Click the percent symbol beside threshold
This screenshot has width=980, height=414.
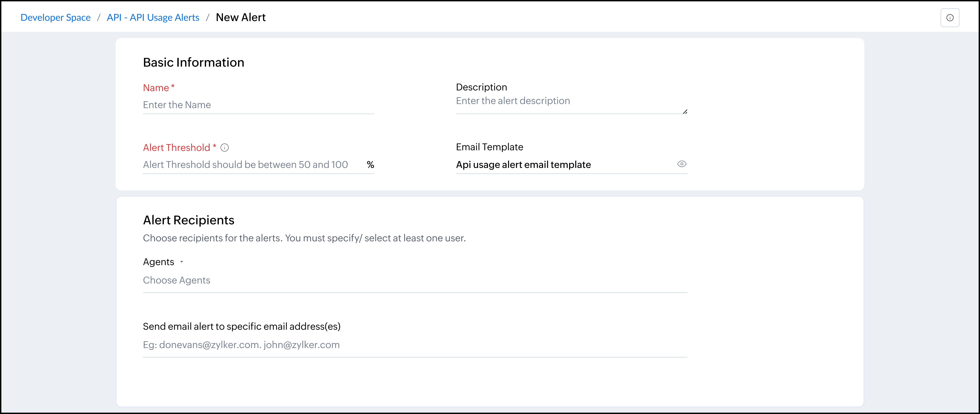(370, 165)
